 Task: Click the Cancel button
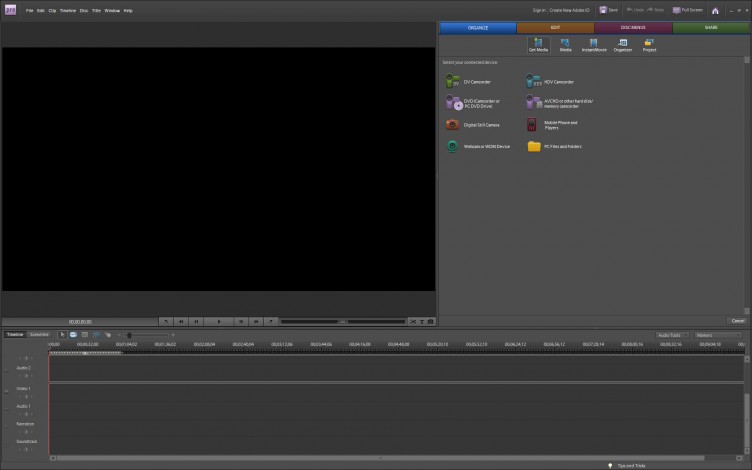point(738,321)
